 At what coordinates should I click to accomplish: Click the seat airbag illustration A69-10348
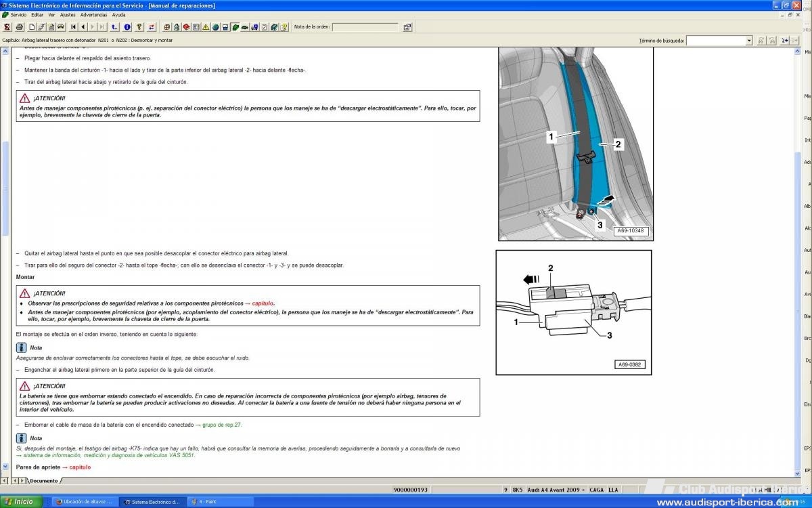click(576, 144)
